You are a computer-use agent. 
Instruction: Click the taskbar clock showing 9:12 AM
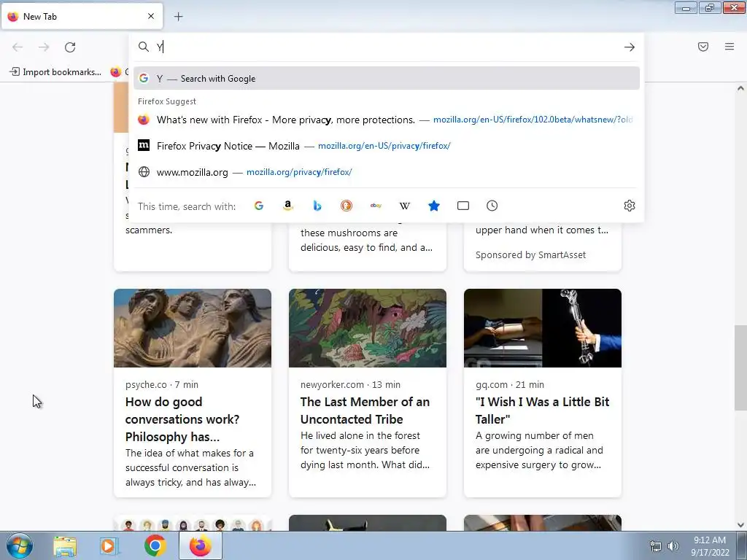[710, 546]
